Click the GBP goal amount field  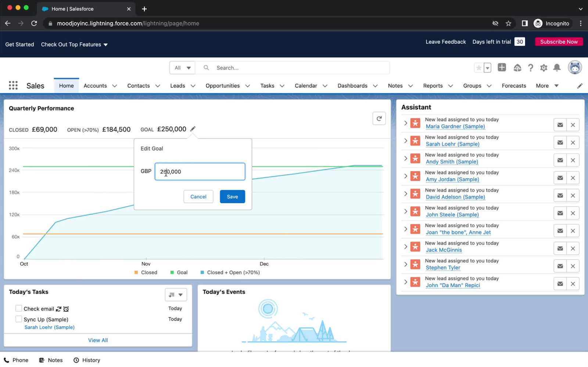point(200,171)
